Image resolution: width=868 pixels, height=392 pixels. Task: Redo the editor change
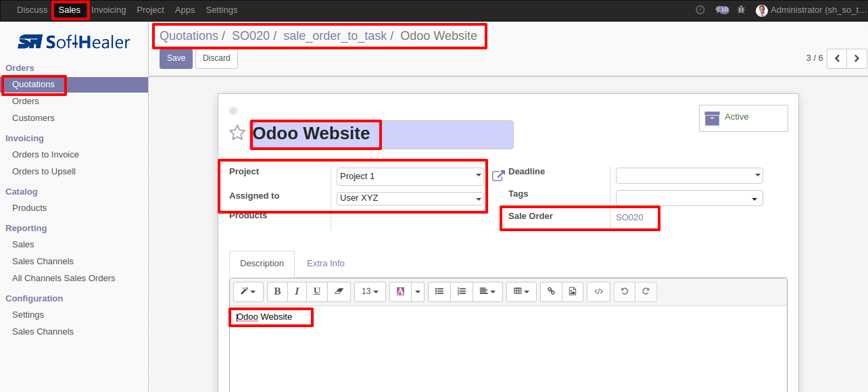646,291
